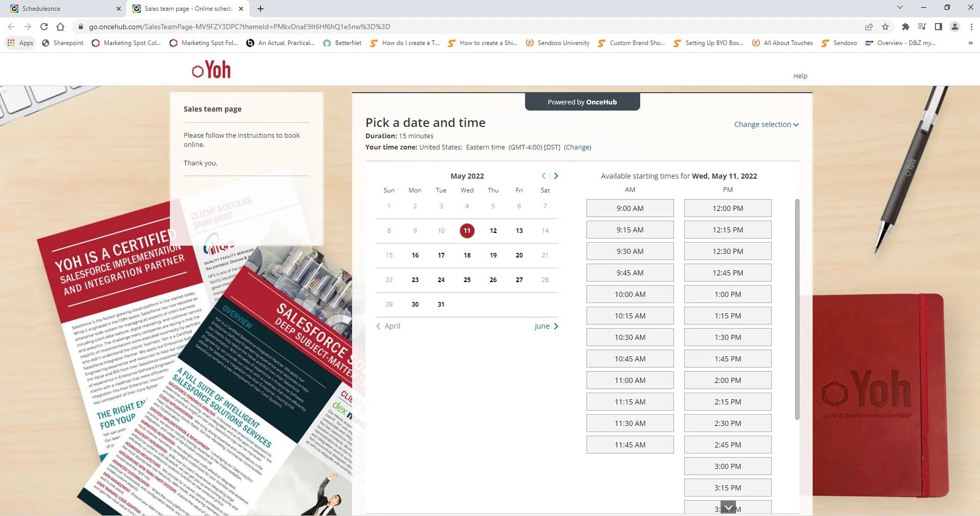This screenshot has width=980, height=516.
Task: Go to June using the bottom link
Action: point(546,326)
